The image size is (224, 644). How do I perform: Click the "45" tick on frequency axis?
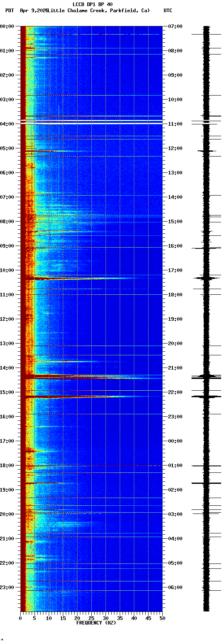148,619
